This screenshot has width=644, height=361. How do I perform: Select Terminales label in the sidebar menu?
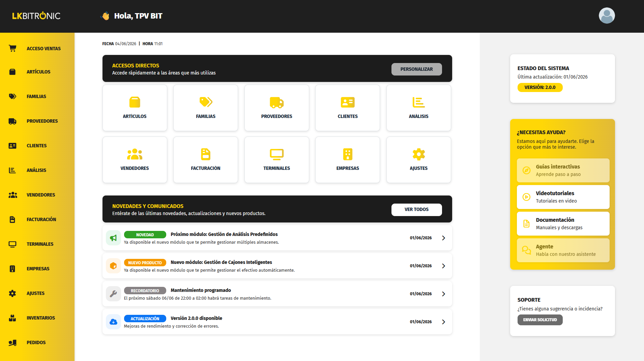click(40, 244)
